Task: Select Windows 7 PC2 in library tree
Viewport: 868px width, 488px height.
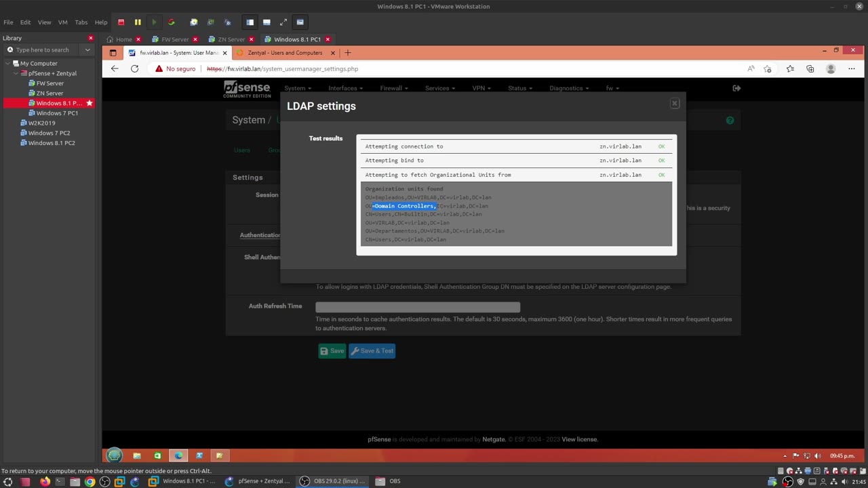Action: [49, 133]
